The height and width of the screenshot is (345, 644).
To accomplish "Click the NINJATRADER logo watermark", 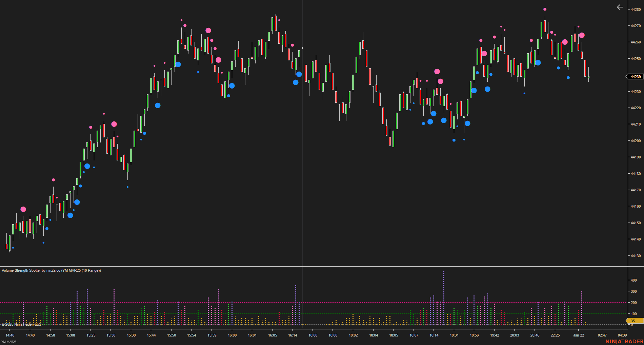I will [625, 342].
